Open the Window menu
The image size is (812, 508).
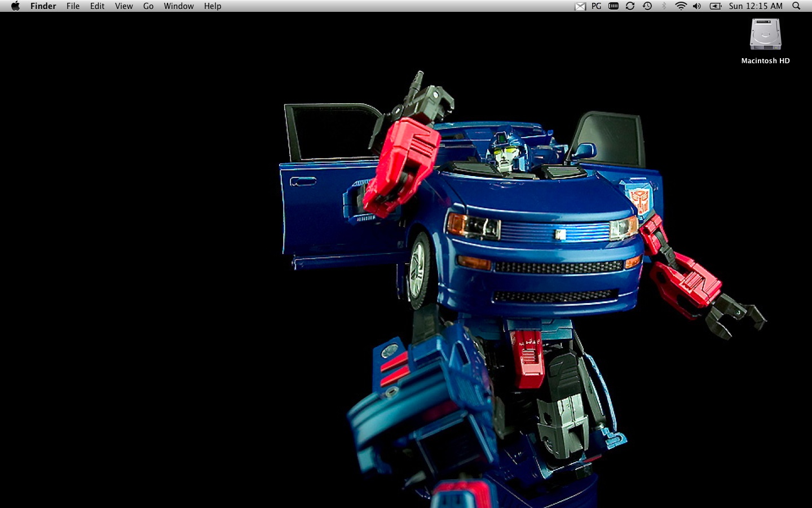pos(179,6)
